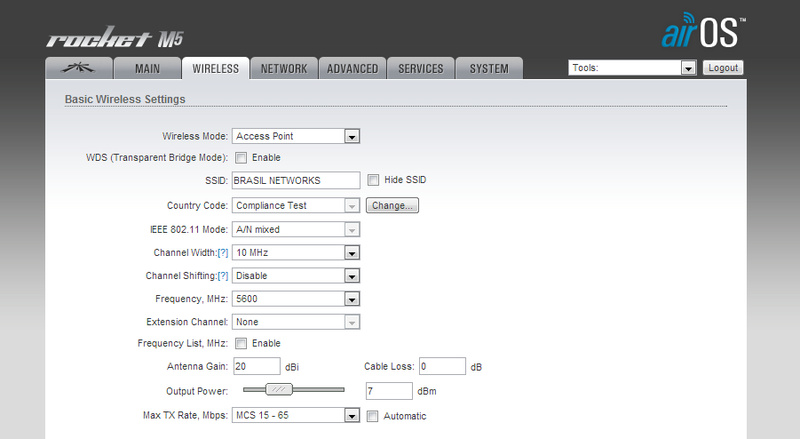Toggle the Hide SSID checkbox
This screenshot has height=439, width=800.
[373, 180]
